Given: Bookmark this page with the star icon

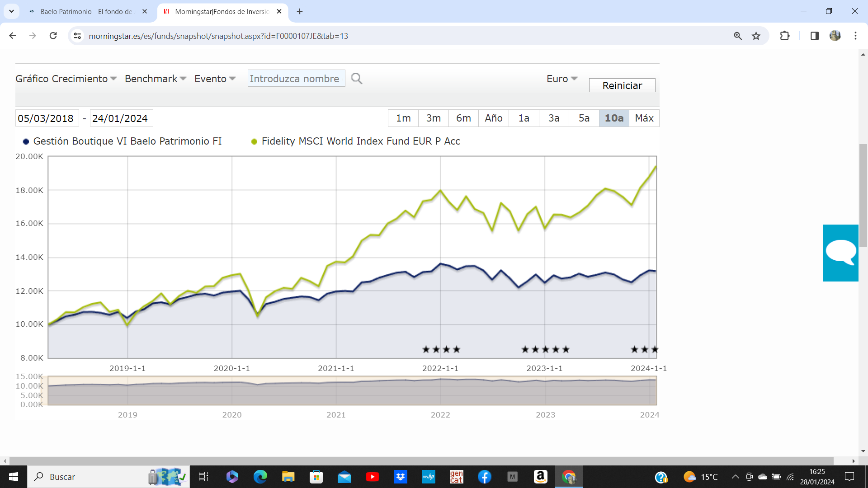Looking at the screenshot, I should [756, 36].
